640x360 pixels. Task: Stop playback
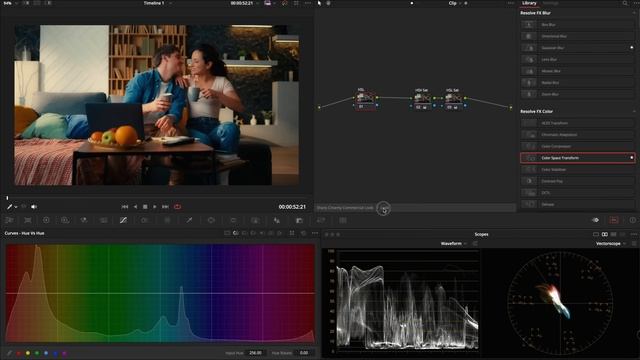(145, 207)
